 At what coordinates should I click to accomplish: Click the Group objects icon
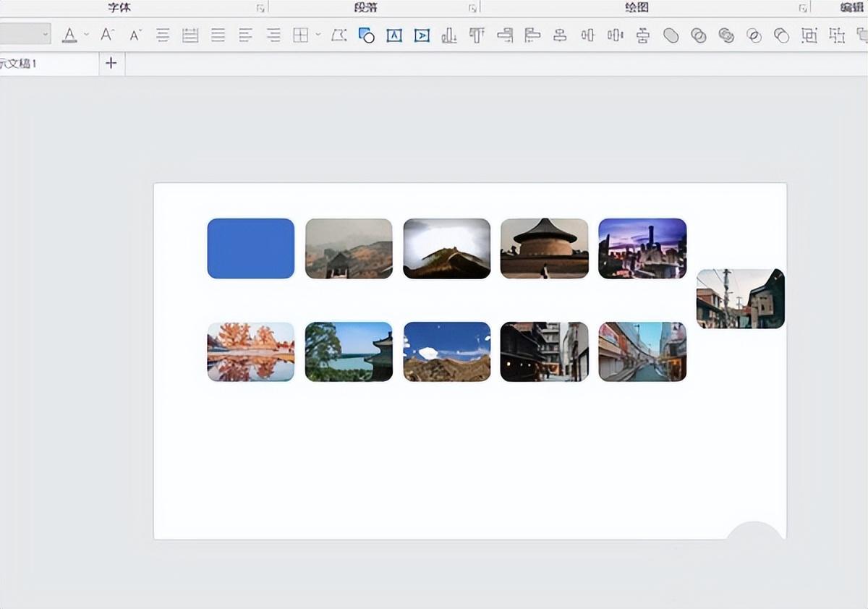[x=809, y=35]
